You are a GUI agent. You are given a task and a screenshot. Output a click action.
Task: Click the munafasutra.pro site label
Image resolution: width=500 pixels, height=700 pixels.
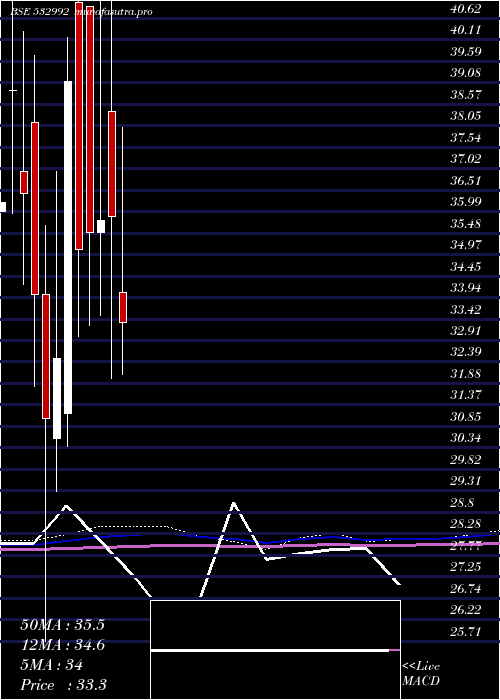coord(114,12)
